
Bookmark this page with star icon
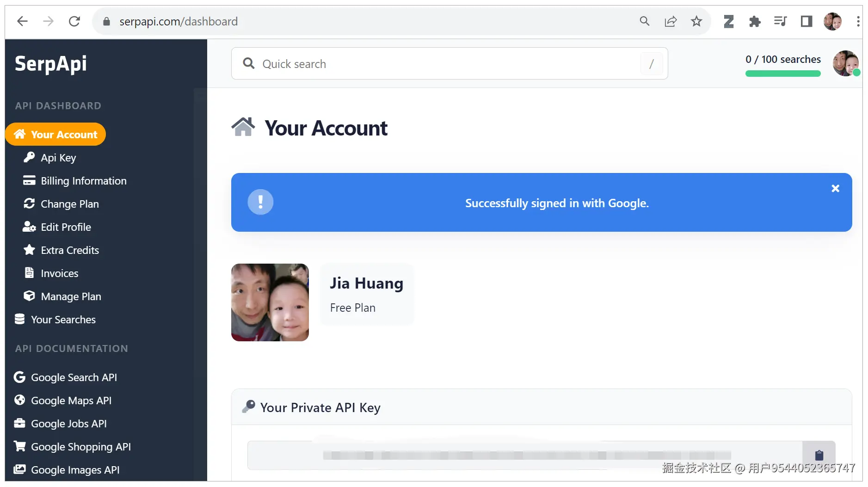(x=696, y=21)
